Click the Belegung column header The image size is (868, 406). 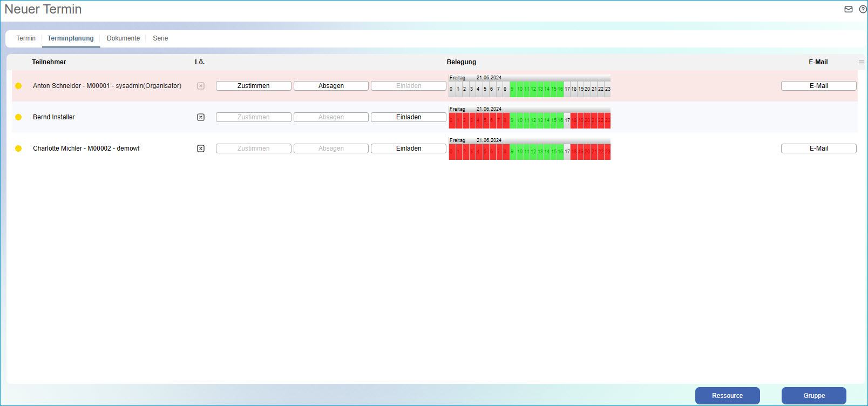462,62
